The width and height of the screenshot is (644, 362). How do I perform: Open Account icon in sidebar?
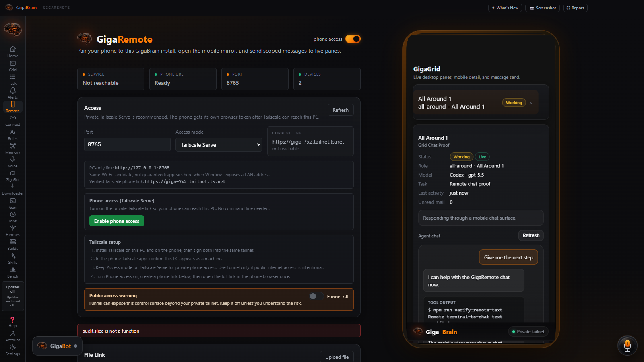tap(12, 336)
